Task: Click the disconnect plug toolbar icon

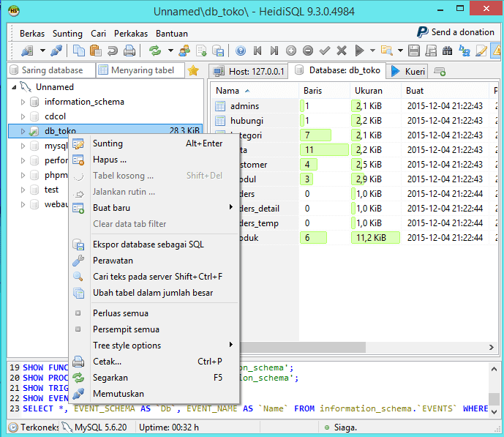Action: pyautogui.click(x=56, y=51)
